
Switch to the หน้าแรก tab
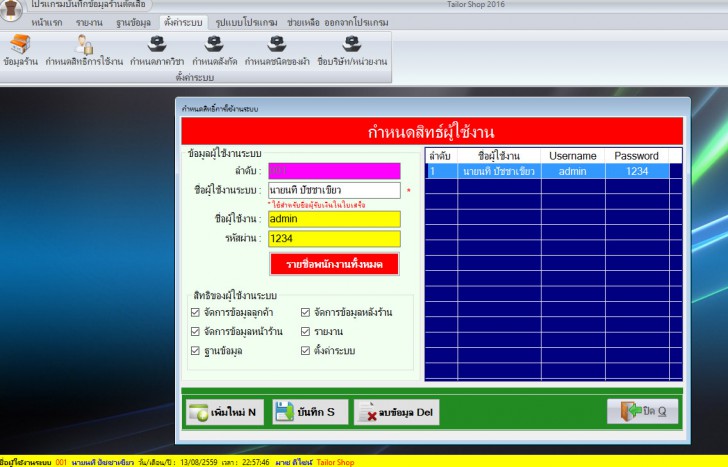46,22
